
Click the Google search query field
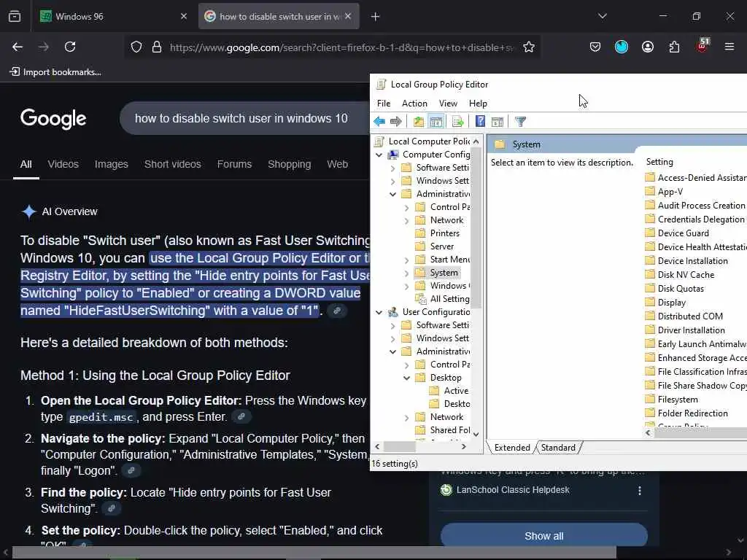241,118
